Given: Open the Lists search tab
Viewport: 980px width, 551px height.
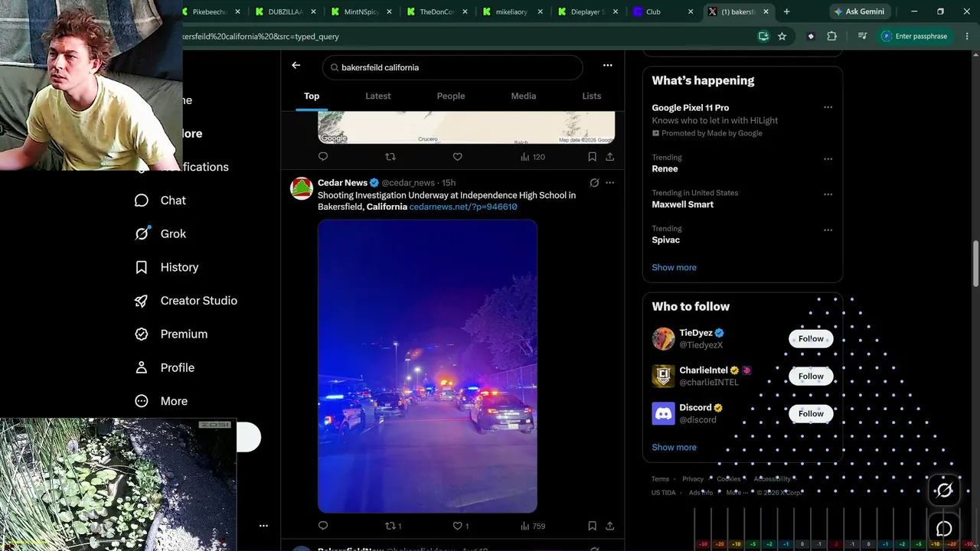Looking at the screenshot, I should (592, 96).
